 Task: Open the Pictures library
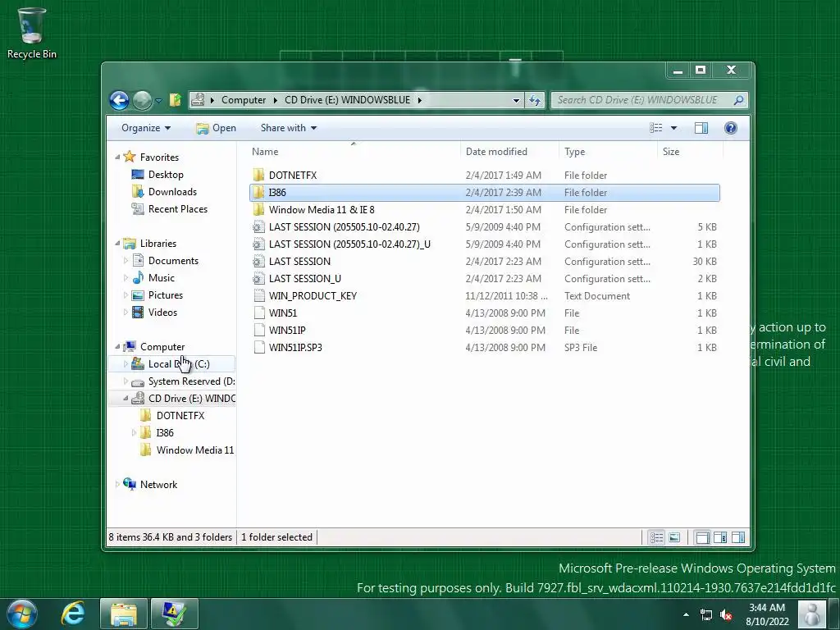pos(165,295)
